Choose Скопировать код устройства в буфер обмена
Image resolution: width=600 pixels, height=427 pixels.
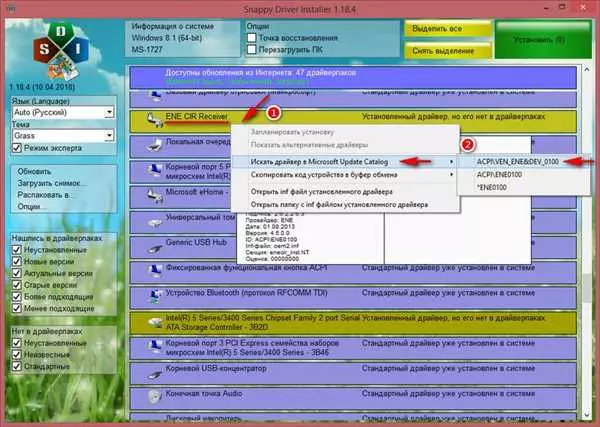[x=345, y=175]
